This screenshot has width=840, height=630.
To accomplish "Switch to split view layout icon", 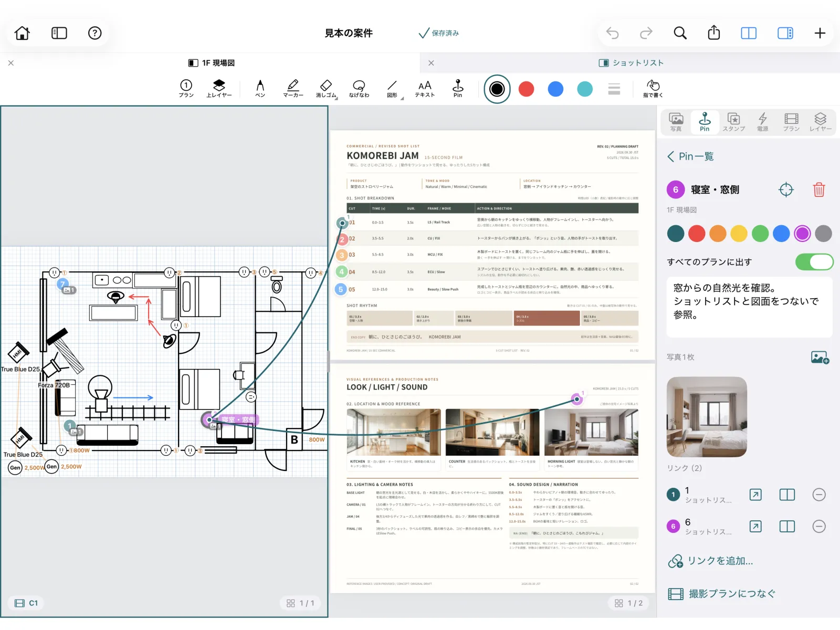I will (749, 33).
